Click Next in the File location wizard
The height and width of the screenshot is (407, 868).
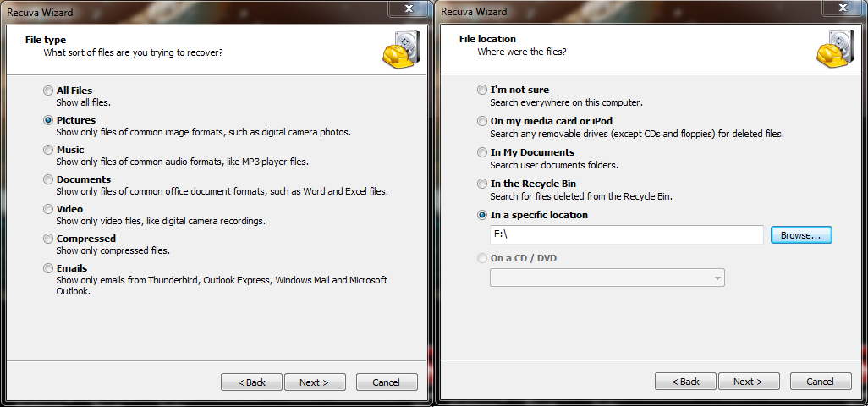pyautogui.click(x=749, y=382)
